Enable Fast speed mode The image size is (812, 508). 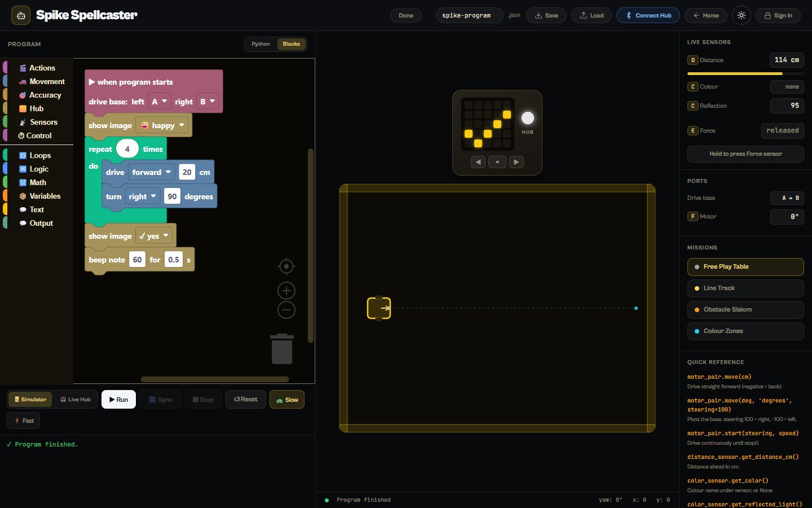24,421
